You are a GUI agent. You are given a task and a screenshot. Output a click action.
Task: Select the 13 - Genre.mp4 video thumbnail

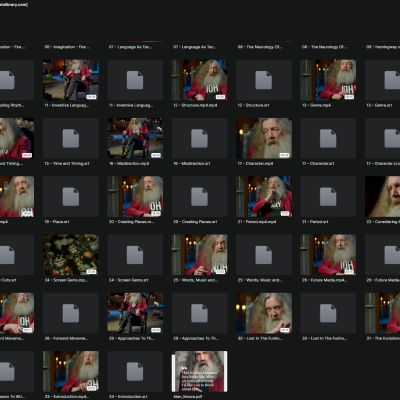[328, 80]
